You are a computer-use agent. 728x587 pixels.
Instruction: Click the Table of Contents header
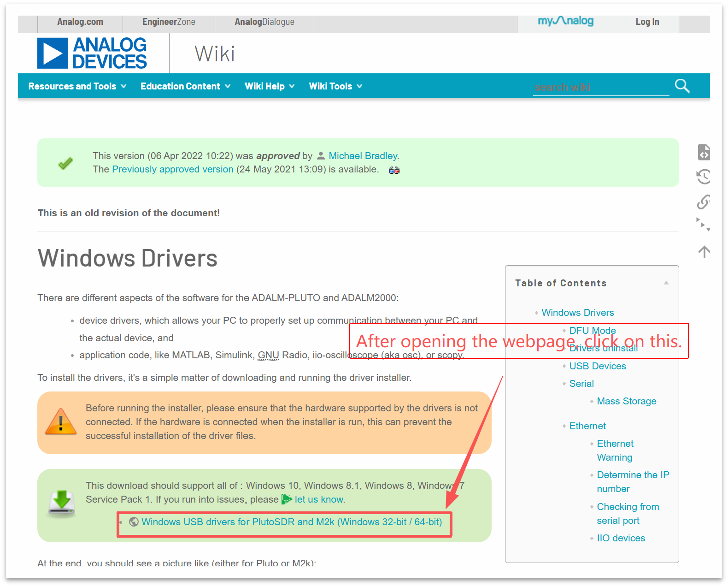(x=561, y=283)
